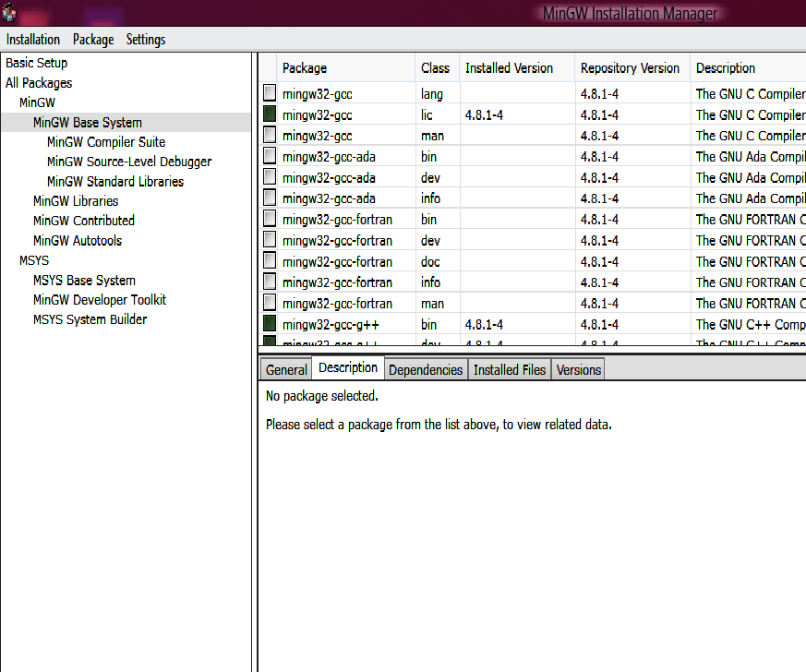Sort by the Package column header

(345, 67)
